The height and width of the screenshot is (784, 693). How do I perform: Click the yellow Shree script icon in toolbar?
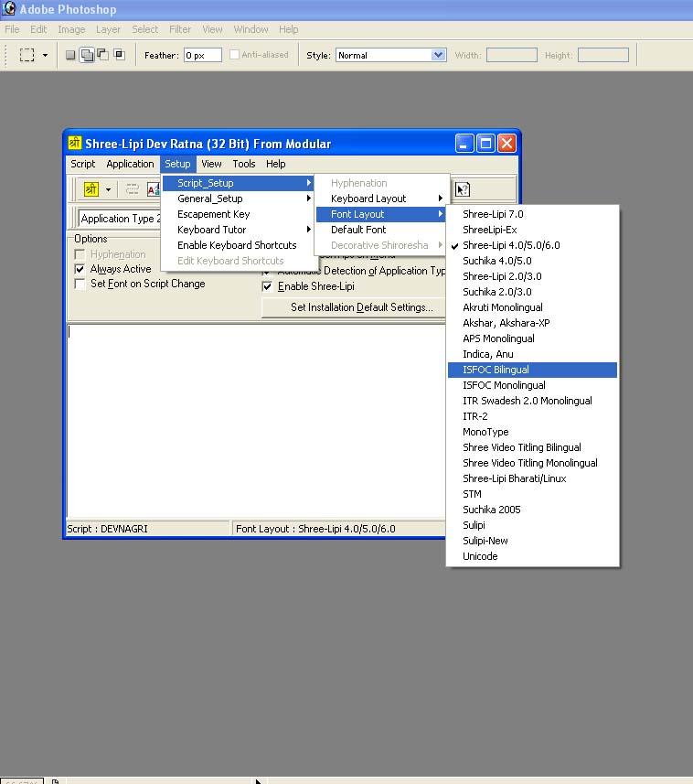[91, 189]
